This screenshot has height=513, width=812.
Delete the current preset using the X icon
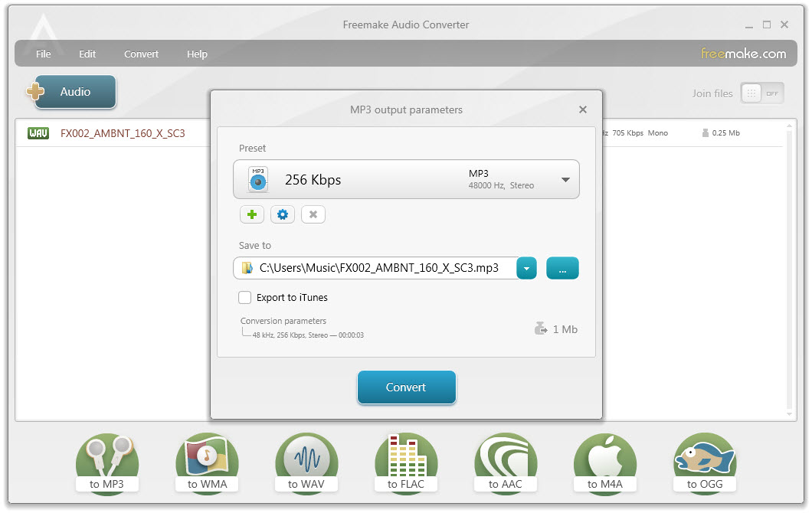[313, 214]
